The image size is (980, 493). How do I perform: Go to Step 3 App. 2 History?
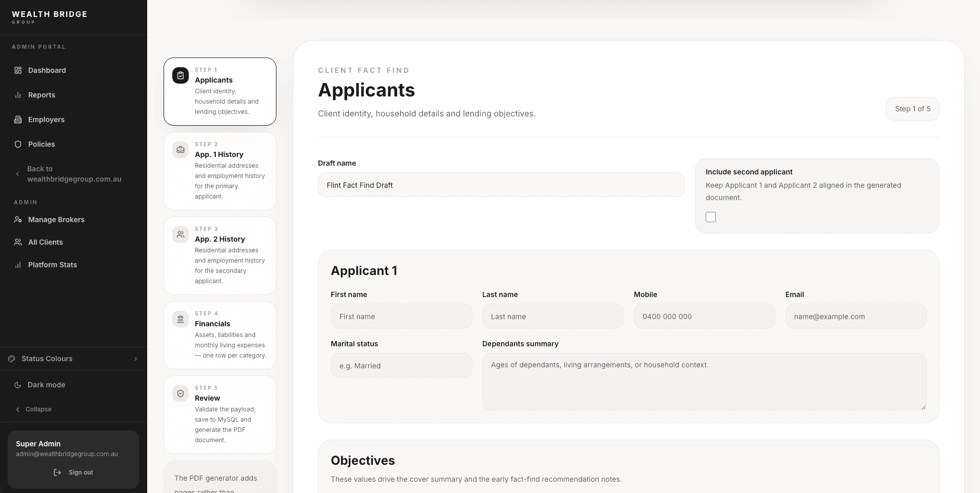pos(220,255)
